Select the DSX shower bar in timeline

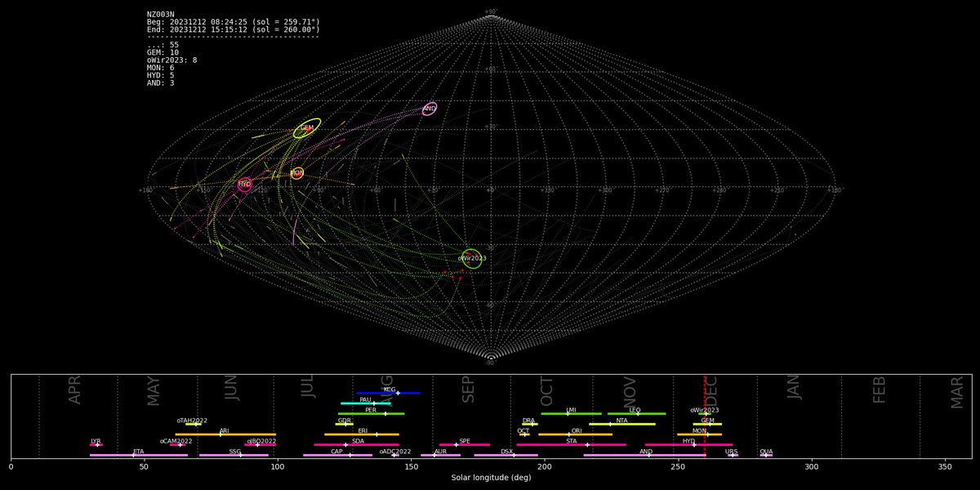pyautogui.click(x=506, y=455)
